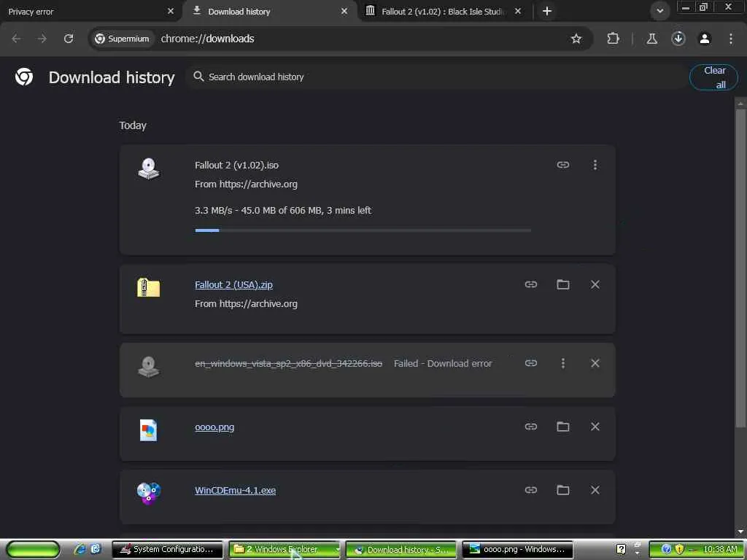Viewport: 747px width, 560px height.
Task: Open oooo.png file link
Action: click(214, 427)
